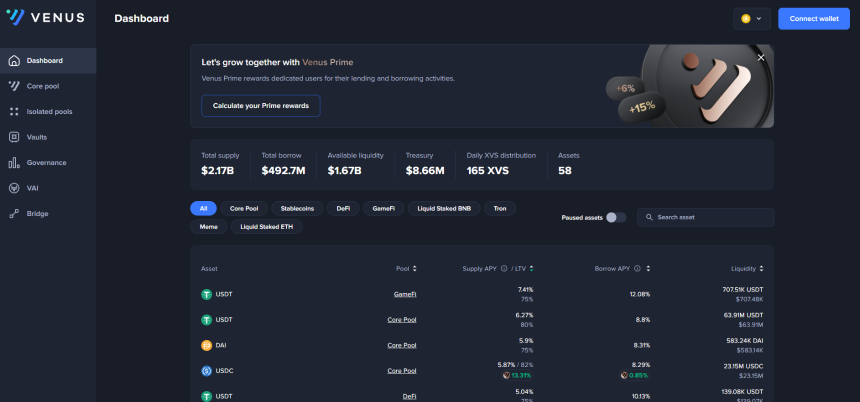Select the All filter tab

pos(203,208)
